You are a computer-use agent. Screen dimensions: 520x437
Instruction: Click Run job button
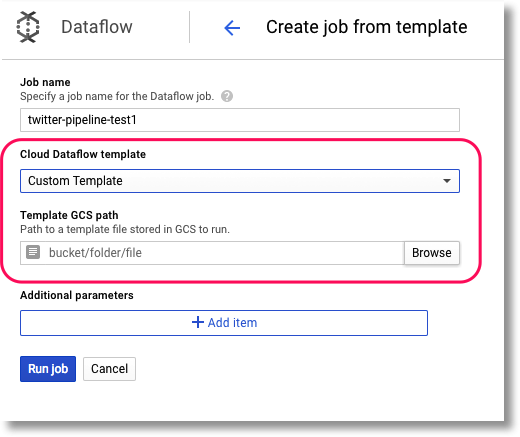[x=48, y=369]
